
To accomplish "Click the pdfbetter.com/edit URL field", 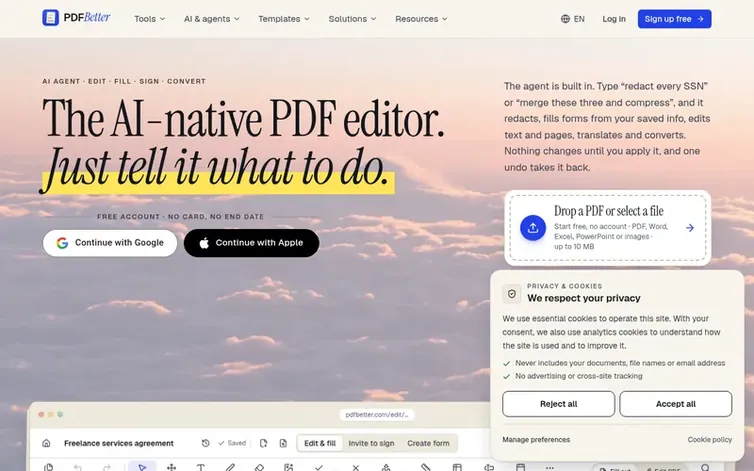I will [x=377, y=414].
